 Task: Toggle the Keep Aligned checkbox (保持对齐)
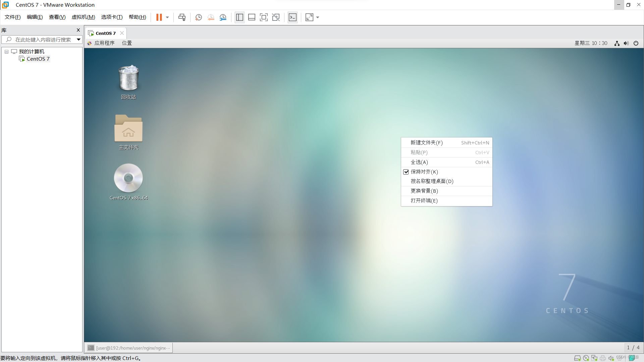406,172
